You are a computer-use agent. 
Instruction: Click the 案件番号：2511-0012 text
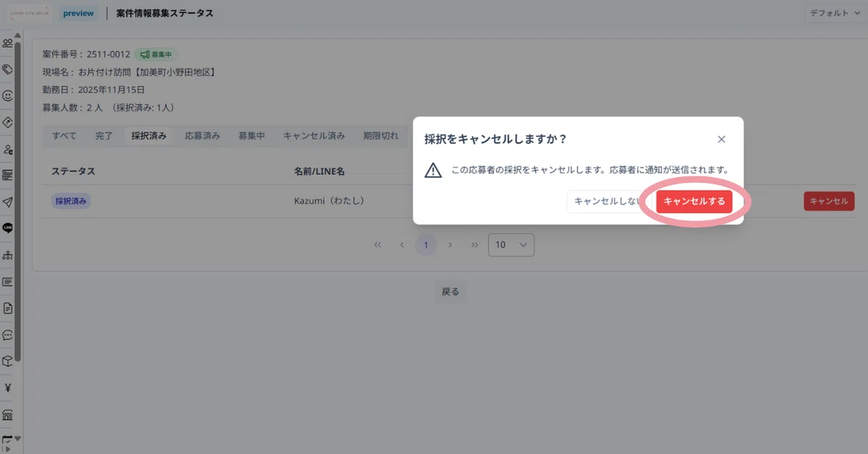click(87, 54)
